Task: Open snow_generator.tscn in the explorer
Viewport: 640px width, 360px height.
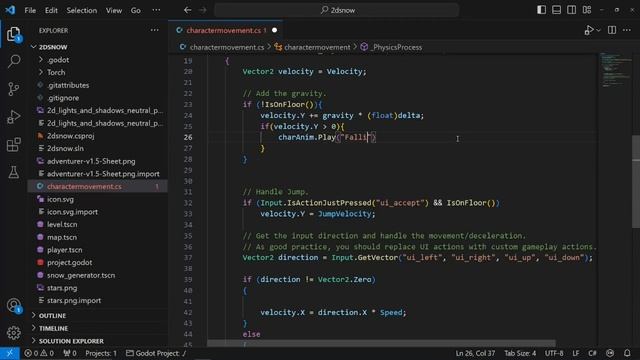Action: [81, 275]
